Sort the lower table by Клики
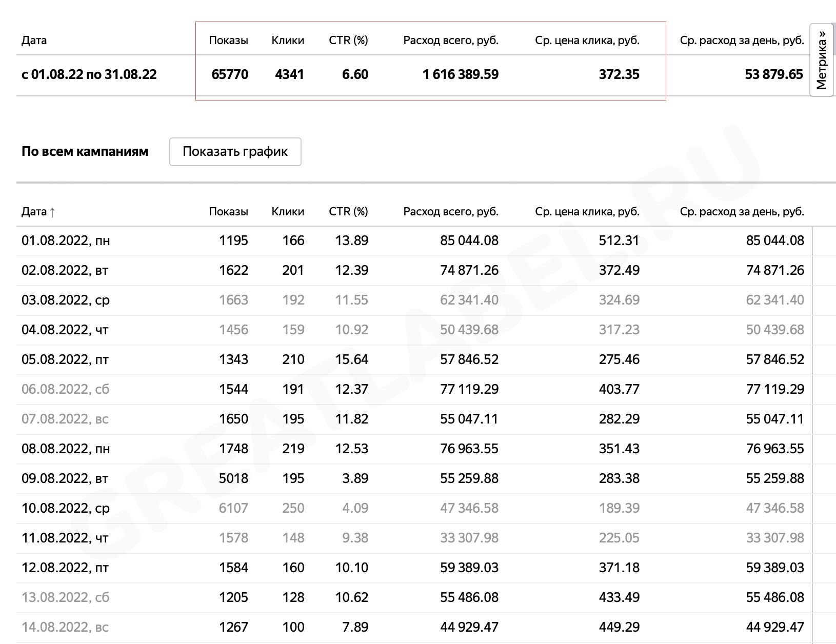Viewport: 836px width, 644px height. tap(288, 211)
